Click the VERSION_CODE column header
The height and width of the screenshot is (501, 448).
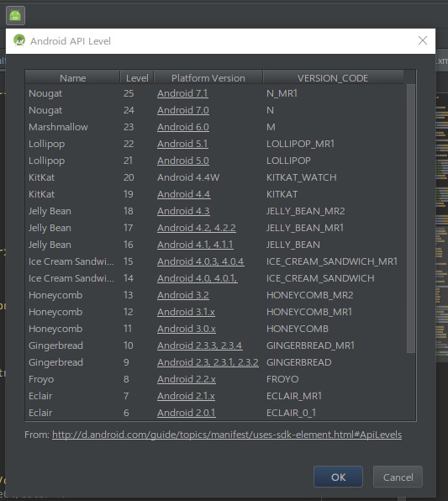pyautogui.click(x=333, y=77)
